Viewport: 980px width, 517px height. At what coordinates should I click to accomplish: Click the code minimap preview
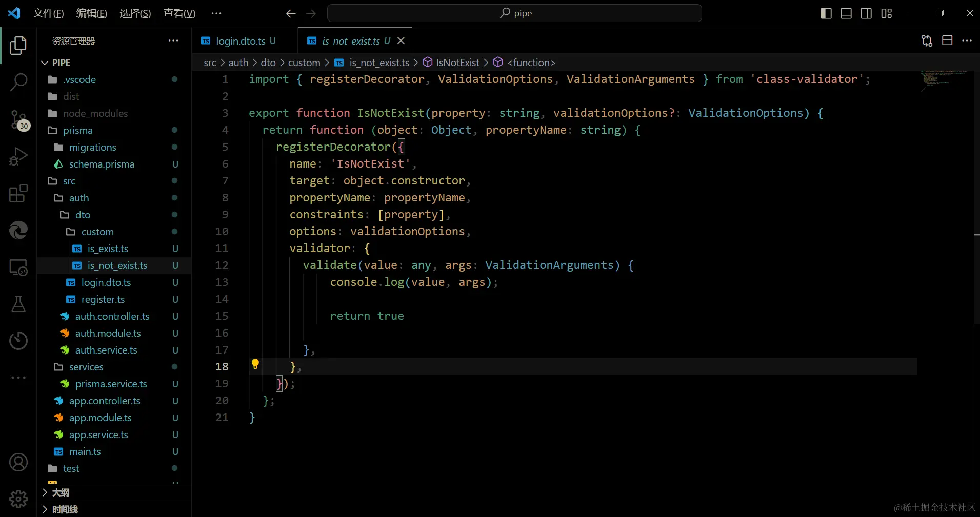[944, 82]
